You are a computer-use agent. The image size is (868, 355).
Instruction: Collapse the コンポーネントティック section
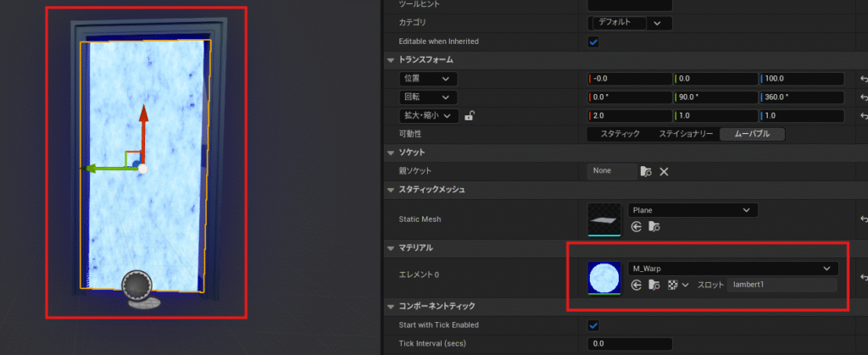[391, 306]
